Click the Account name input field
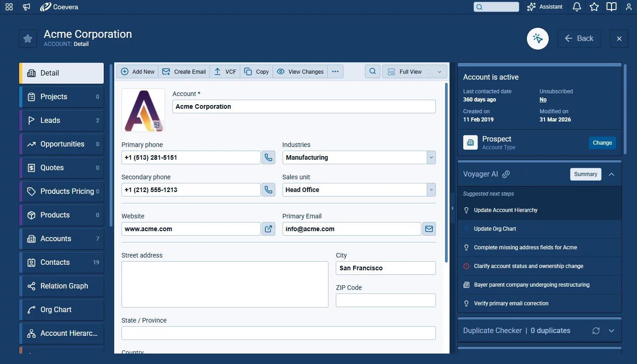Image resolution: width=637 pixels, height=364 pixels. pos(304,106)
